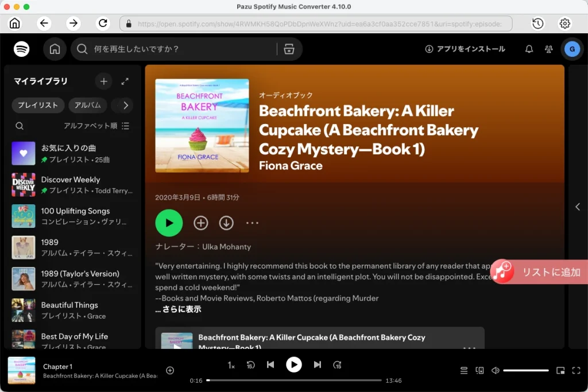Image resolution: width=588 pixels, height=392 pixels.
Task: Select the プレイリスト filter chip
Action: tap(38, 105)
